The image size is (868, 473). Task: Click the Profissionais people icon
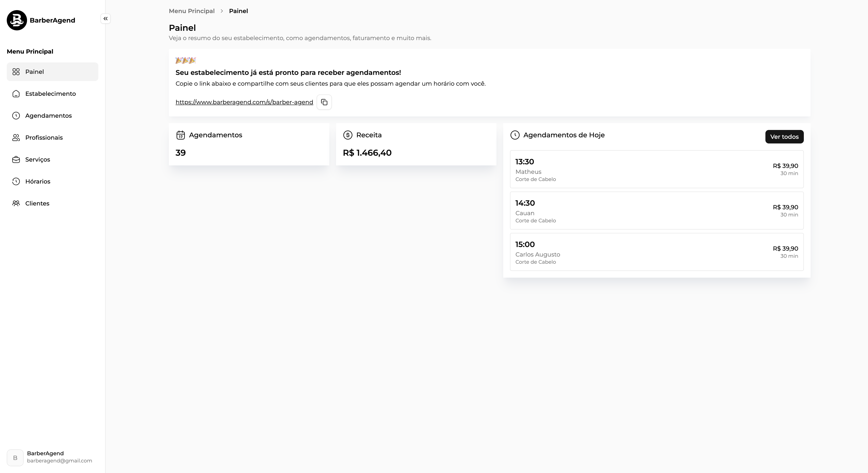pos(16,137)
